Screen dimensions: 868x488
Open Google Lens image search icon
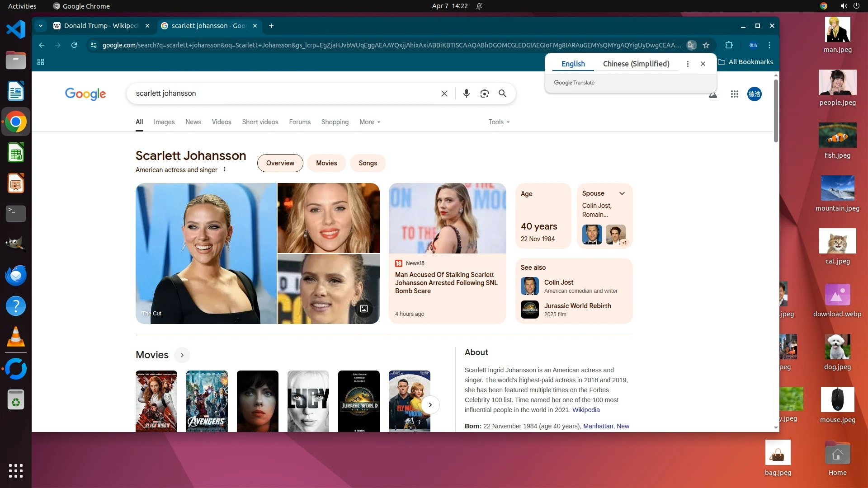[x=484, y=94]
